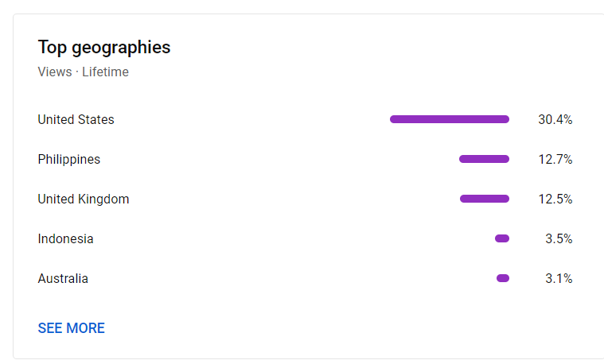Select the United States row label
The width and height of the screenshot is (604, 364).
(76, 120)
